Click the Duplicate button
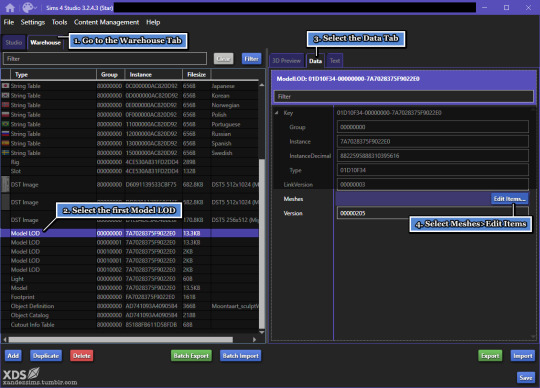Viewport: 540px width, 388px height. point(46,355)
